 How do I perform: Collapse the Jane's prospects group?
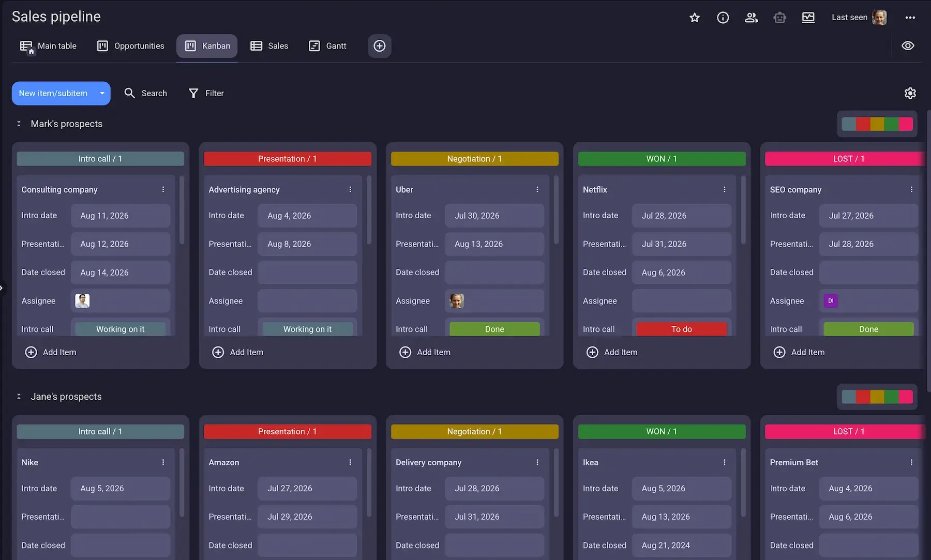19,397
